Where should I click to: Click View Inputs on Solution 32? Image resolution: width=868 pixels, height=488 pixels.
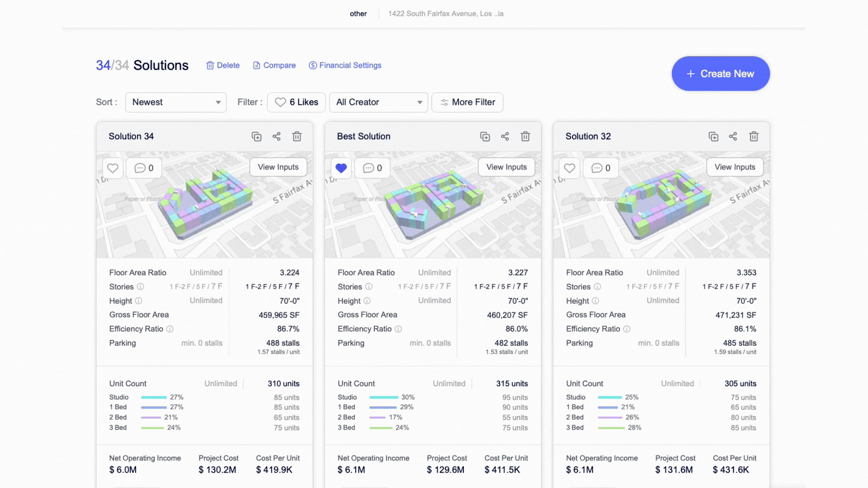point(735,167)
